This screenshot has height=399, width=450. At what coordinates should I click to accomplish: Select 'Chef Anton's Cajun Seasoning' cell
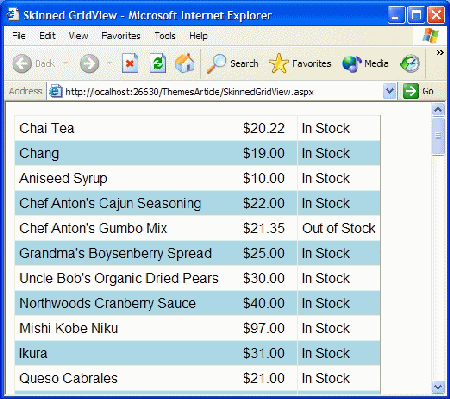[x=126, y=203]
